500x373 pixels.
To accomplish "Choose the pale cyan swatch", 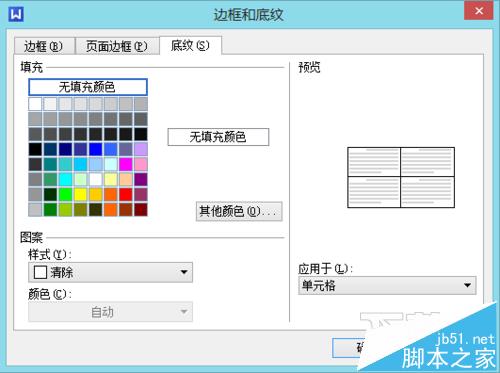I will [111, 164].
